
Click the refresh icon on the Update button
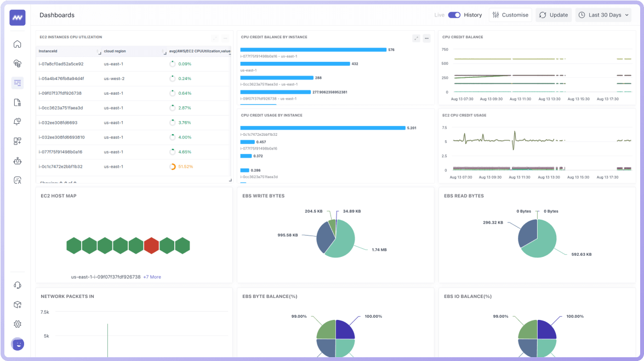543,15
